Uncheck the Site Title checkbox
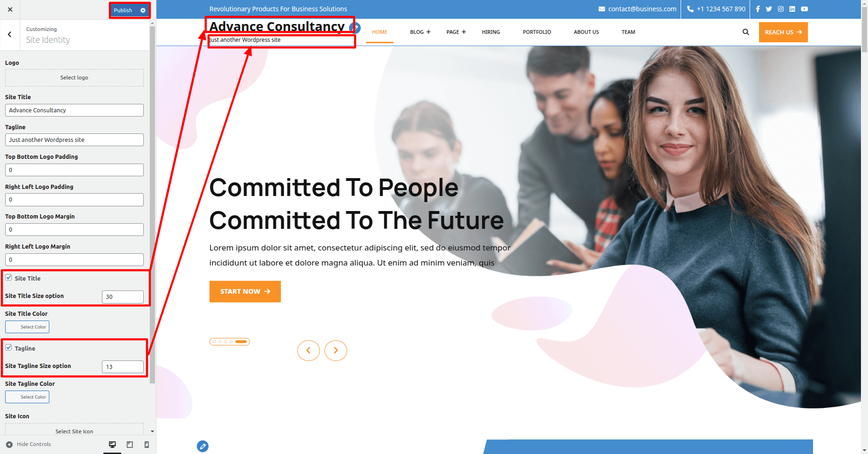The height and width of the screenshot is (454, 868). 8,278
